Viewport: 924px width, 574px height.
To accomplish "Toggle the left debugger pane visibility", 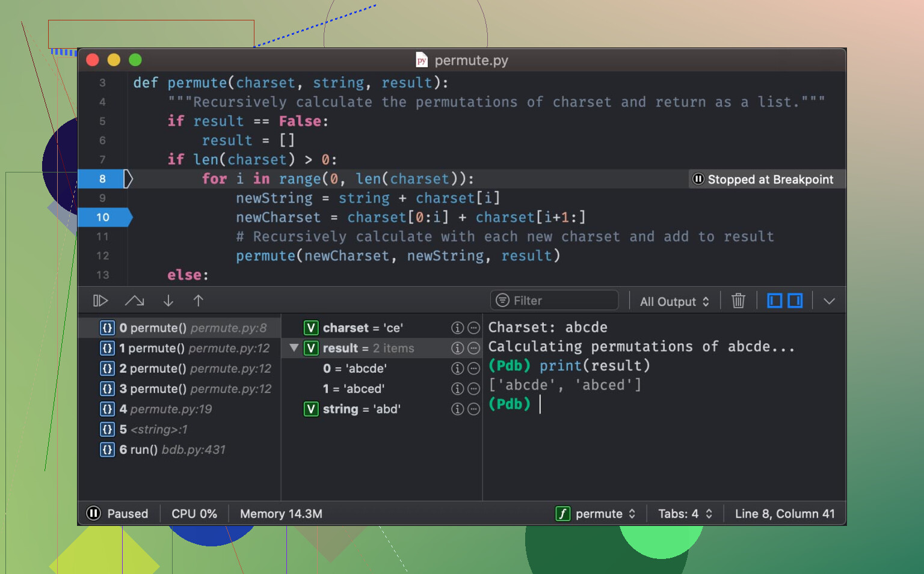I will click(775, 301).
